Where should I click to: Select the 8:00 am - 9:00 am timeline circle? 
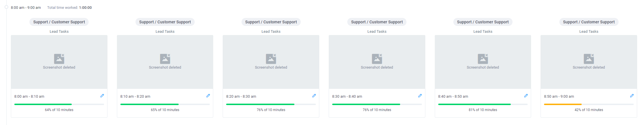pos(6,7)
